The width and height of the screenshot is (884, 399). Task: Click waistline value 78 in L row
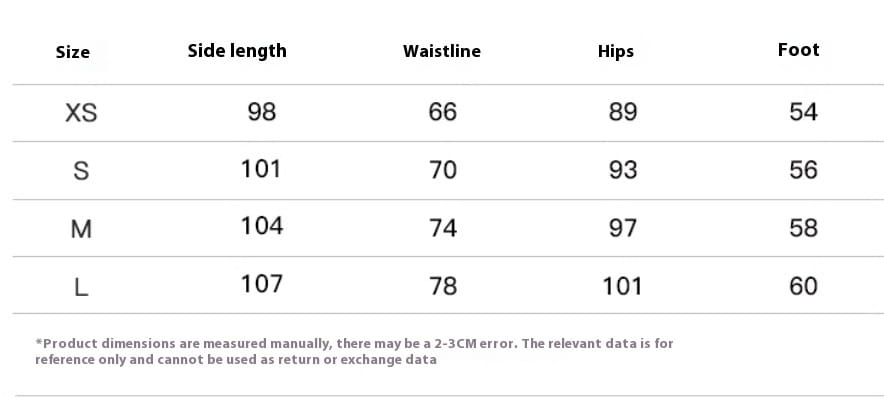click(x=443, y=286)
